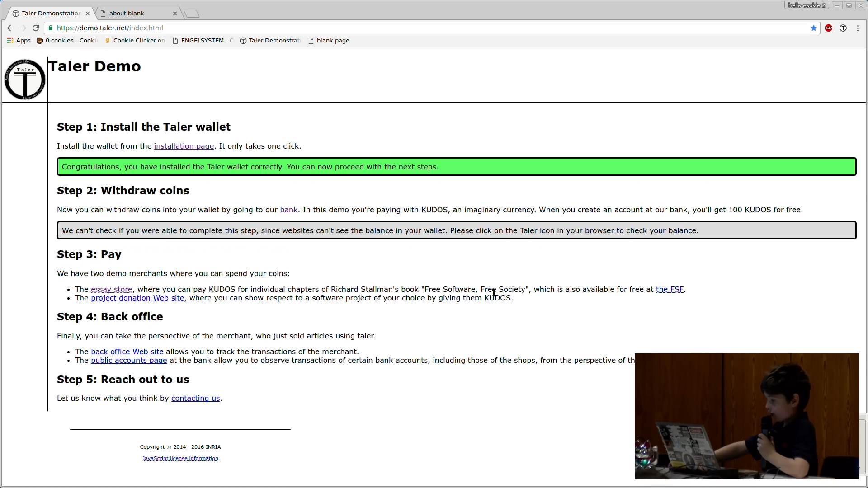
Task: Click the Taler logo image
Action: (x=25, y=80)
